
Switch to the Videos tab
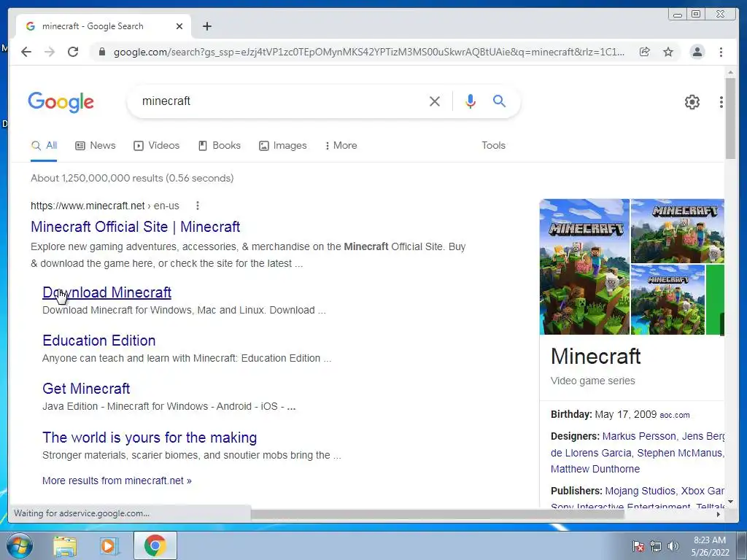point(156,146)
